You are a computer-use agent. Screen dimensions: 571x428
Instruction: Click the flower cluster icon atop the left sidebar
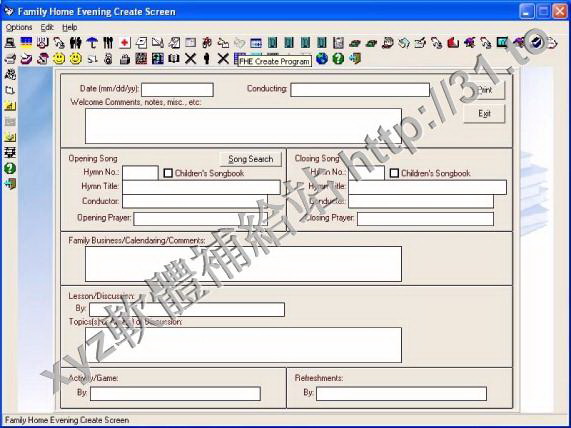click(10, 74)
